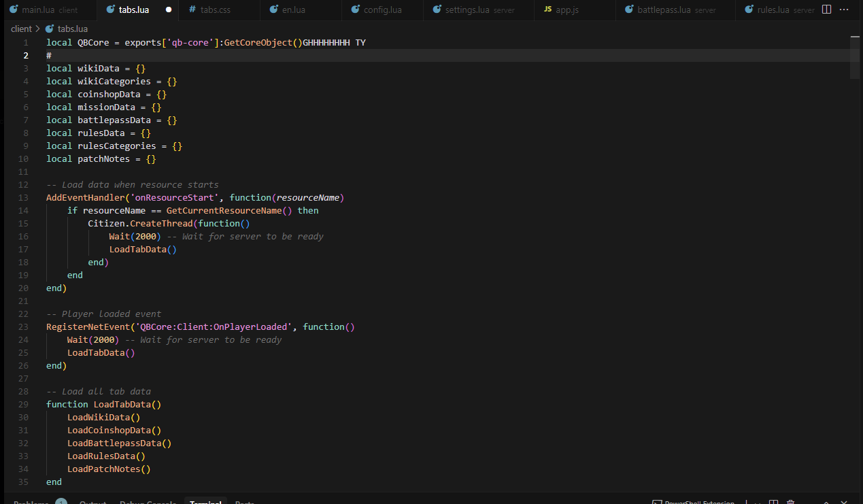This screenshot has height=504, width=863.
Task: Split the editor to the right
Action: coord(826,10)
